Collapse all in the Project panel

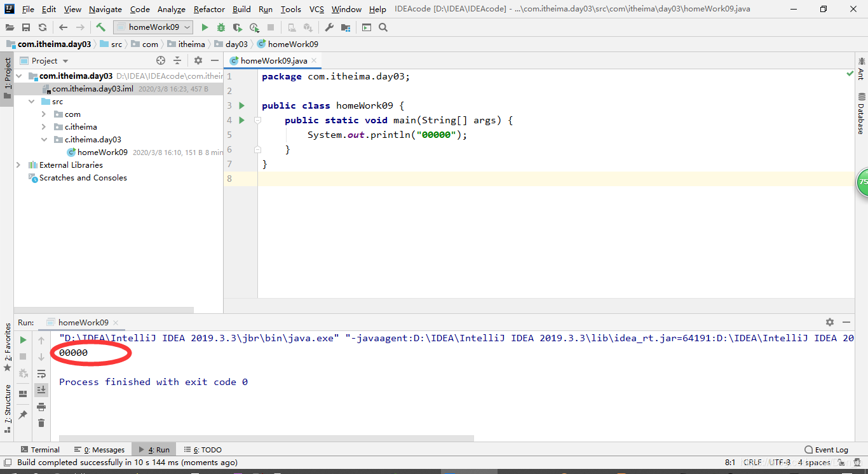click(x=177, y=60)
